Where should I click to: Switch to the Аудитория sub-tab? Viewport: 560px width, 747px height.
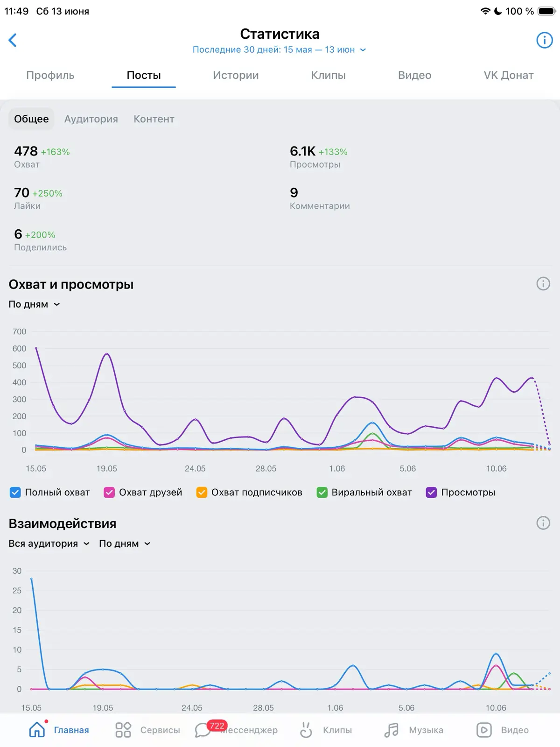(x=91, y=119)
